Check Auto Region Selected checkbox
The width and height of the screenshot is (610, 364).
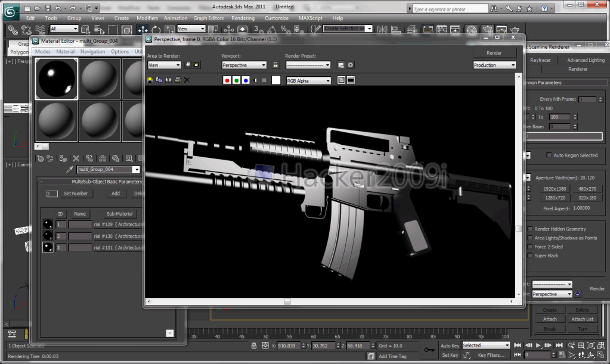[549, 155]
